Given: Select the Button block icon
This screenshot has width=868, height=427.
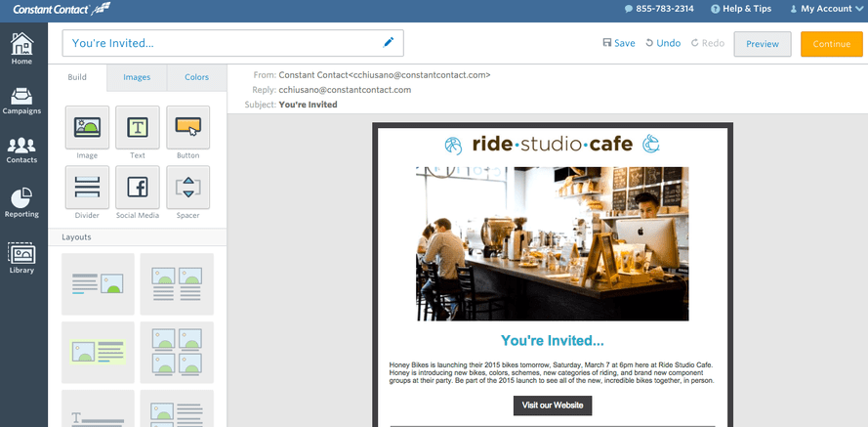Looking at the screenshot, I should click(x=188, y=127).
